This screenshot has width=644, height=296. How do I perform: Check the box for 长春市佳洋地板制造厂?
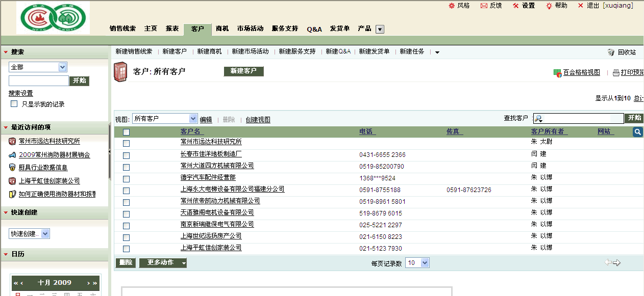coord(127,155)
